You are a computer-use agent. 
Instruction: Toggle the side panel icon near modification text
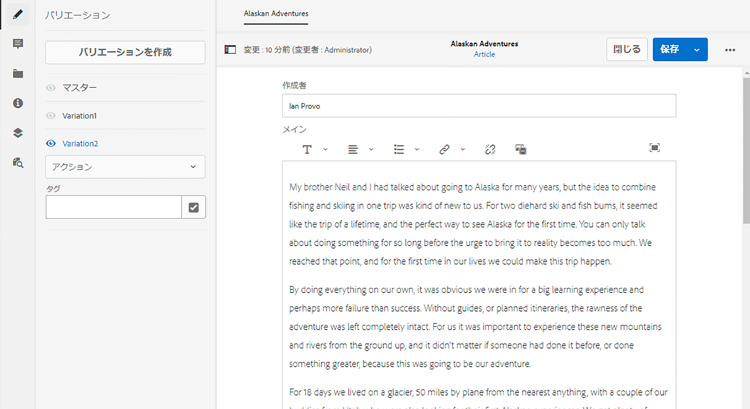click(x=230, y=49)
